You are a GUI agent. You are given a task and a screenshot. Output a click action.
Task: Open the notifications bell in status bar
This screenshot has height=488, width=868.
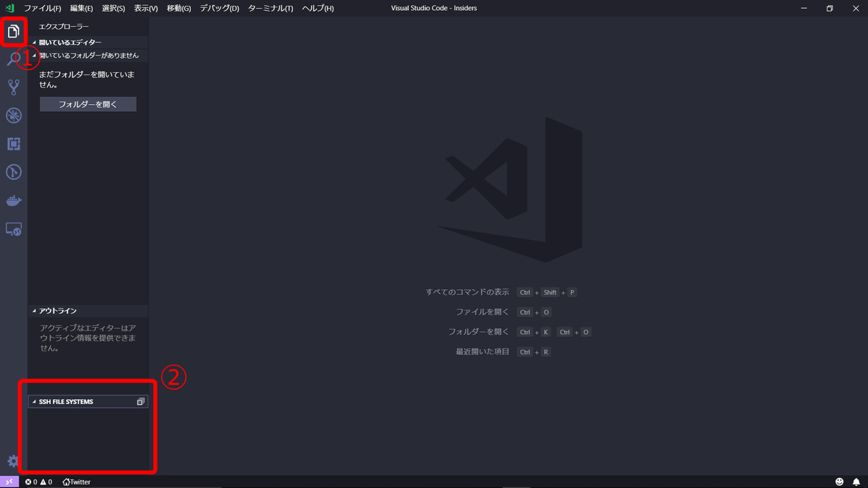pyautogui.click(x=856, y=481)
